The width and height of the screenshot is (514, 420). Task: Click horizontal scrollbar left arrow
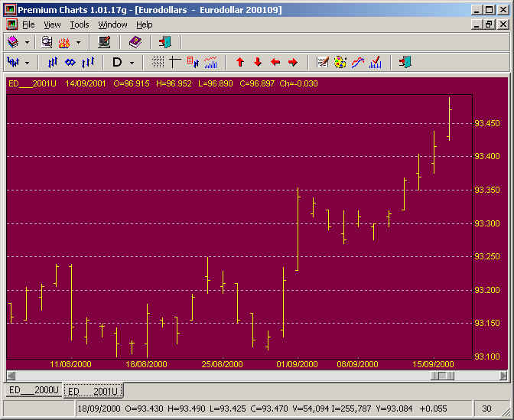(11, 376)
